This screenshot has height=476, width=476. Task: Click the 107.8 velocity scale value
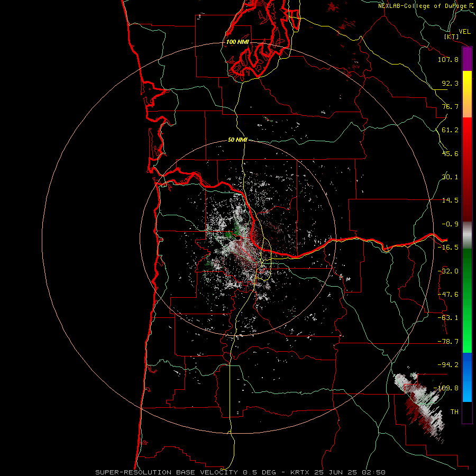click(x=448, y=59)
